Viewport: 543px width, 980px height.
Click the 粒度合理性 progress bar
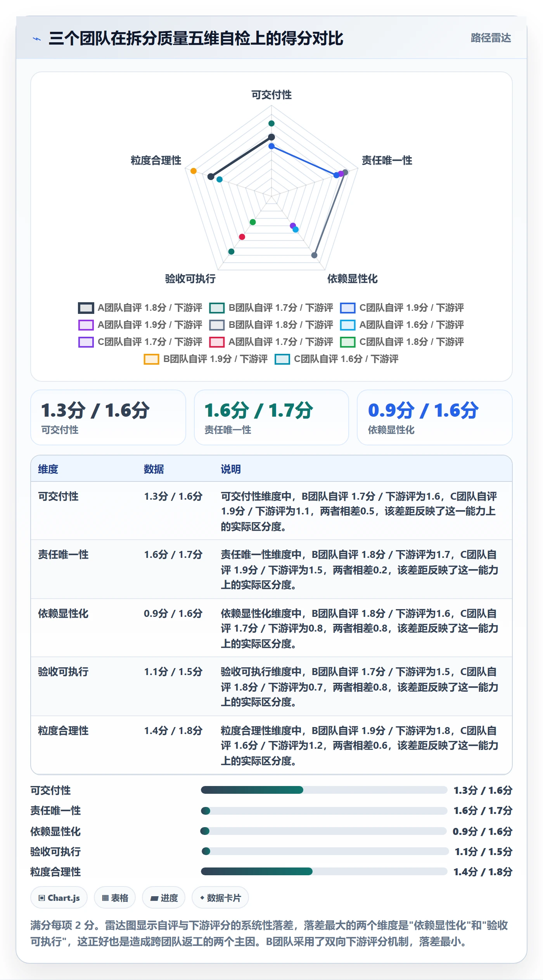coord(324,871)
